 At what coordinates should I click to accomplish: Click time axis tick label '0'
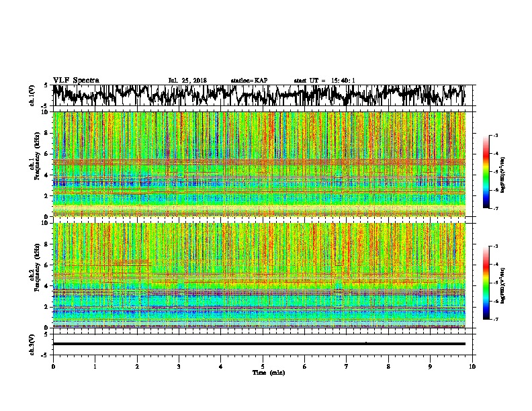coord(53,367)
